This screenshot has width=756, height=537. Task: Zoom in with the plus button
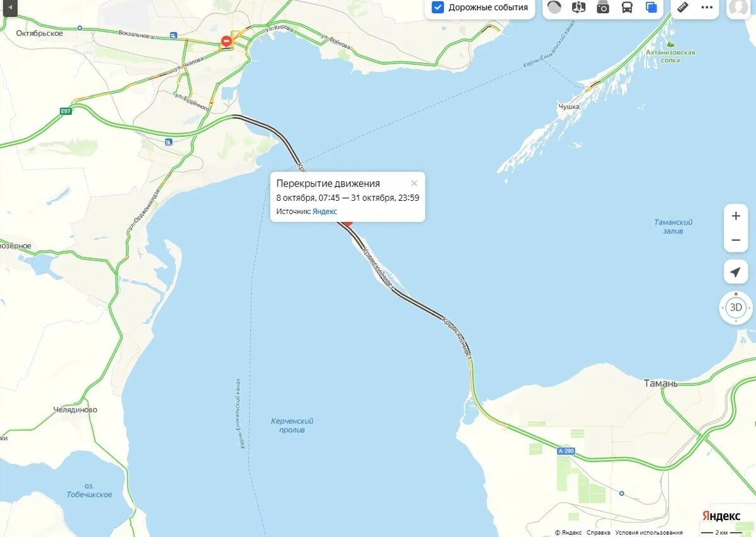click(x=736, y=216)
